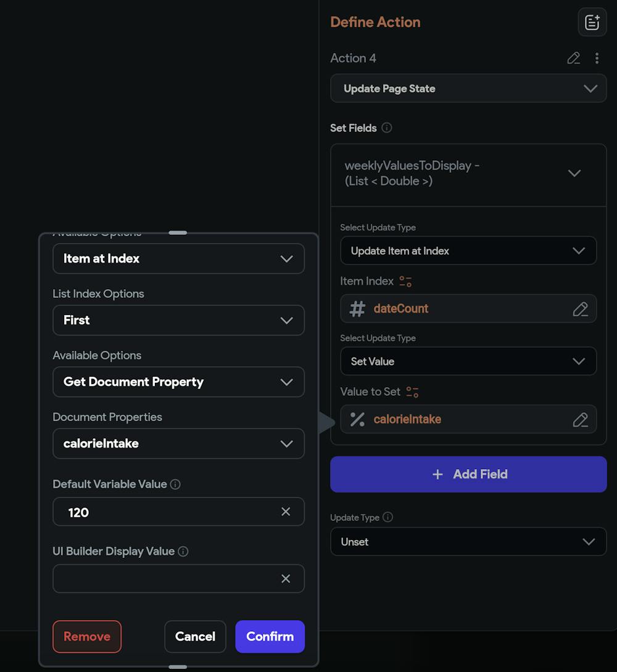Click the info icon next to Default Variable Value
617x672 pixels.
175,485
